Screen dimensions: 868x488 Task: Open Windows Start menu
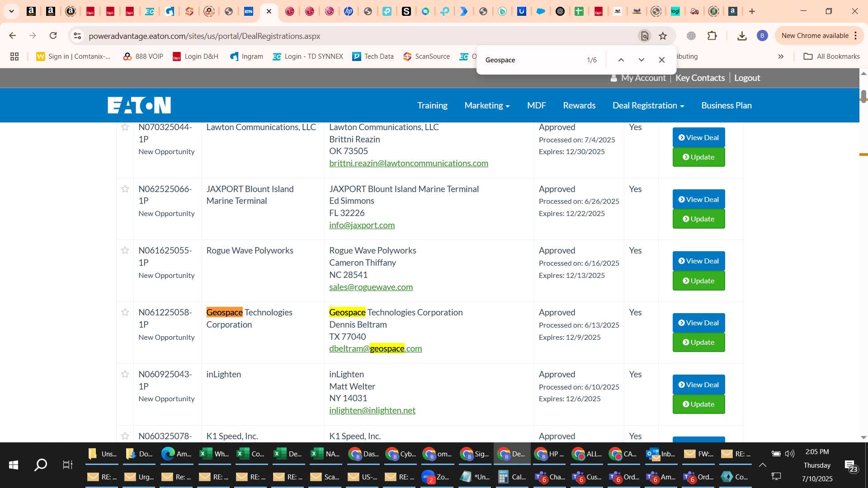point(14,465)
